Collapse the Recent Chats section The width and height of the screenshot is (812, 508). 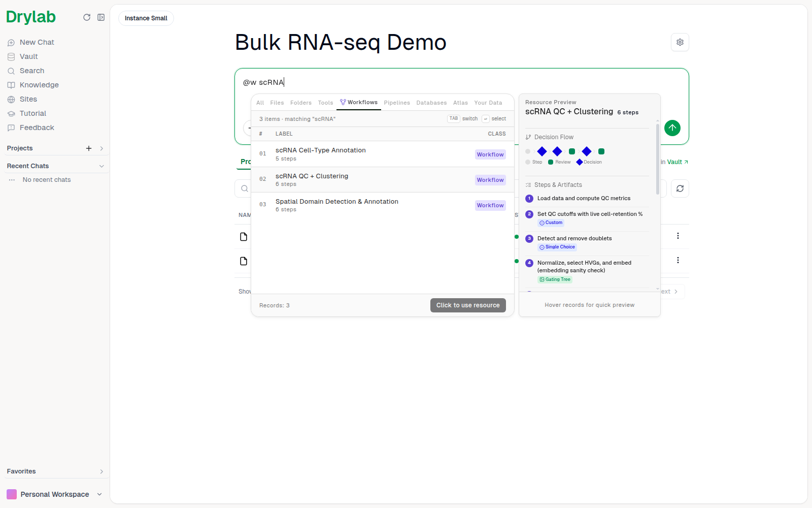101,166
